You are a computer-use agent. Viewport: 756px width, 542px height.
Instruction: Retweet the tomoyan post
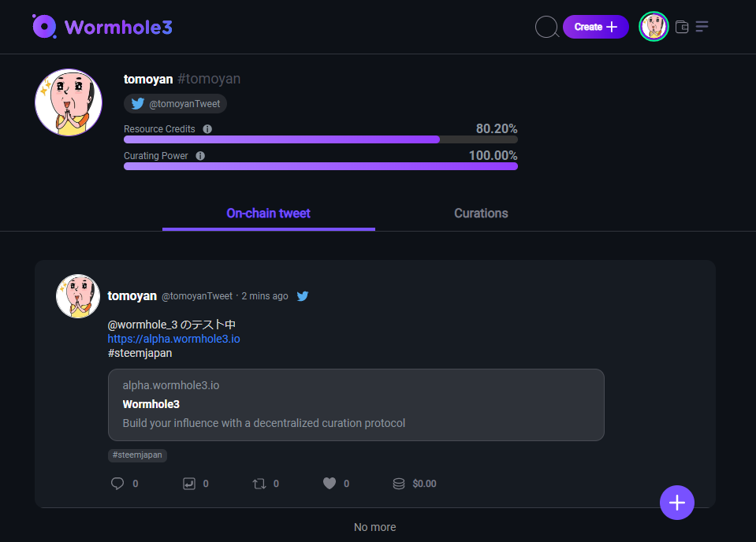[x=259, y=484]
